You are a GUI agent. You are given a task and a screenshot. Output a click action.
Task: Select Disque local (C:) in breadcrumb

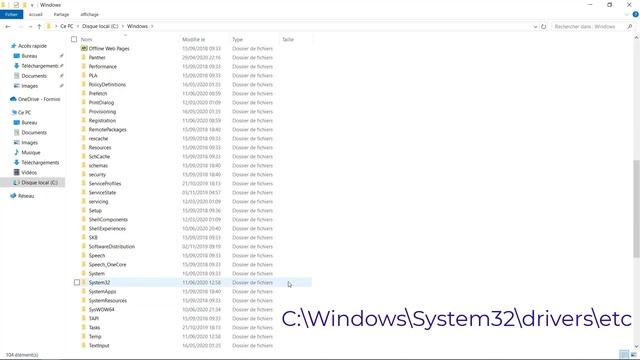point(100,26)
